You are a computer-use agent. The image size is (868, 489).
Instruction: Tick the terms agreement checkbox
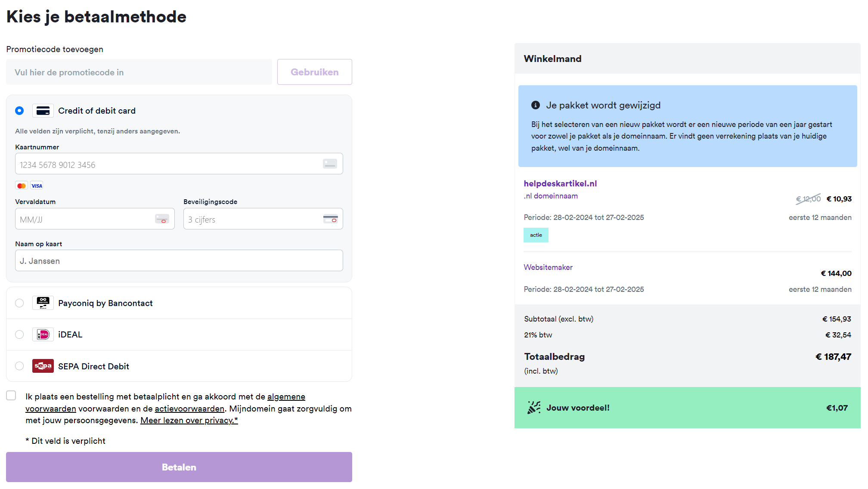11,396
